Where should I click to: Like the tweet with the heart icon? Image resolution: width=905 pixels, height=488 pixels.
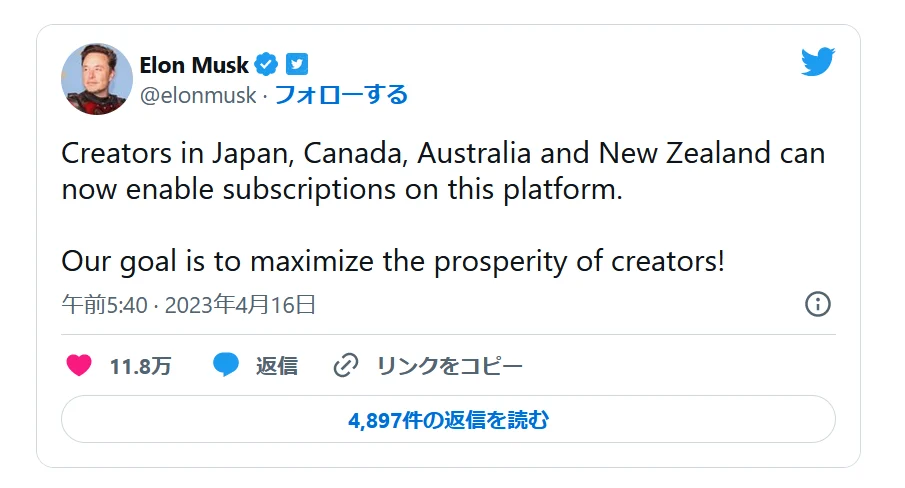(x=80, y=366)
